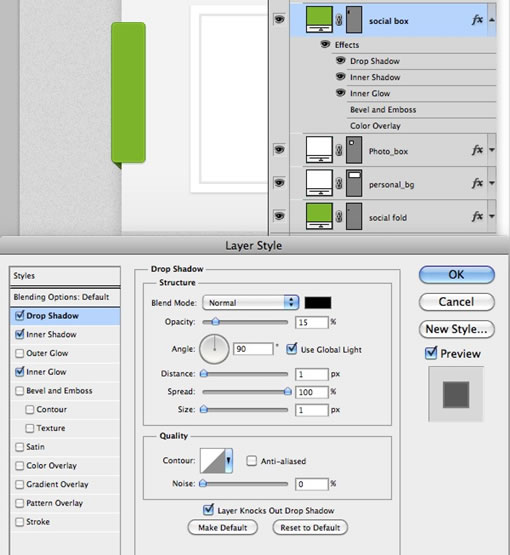Click link icon on social box layer
This screenshot has width=510, height=555.
pos(339,20)
